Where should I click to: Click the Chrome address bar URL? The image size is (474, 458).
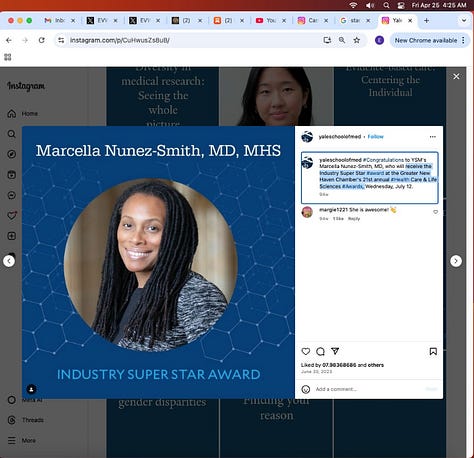[x=120, y=40]
